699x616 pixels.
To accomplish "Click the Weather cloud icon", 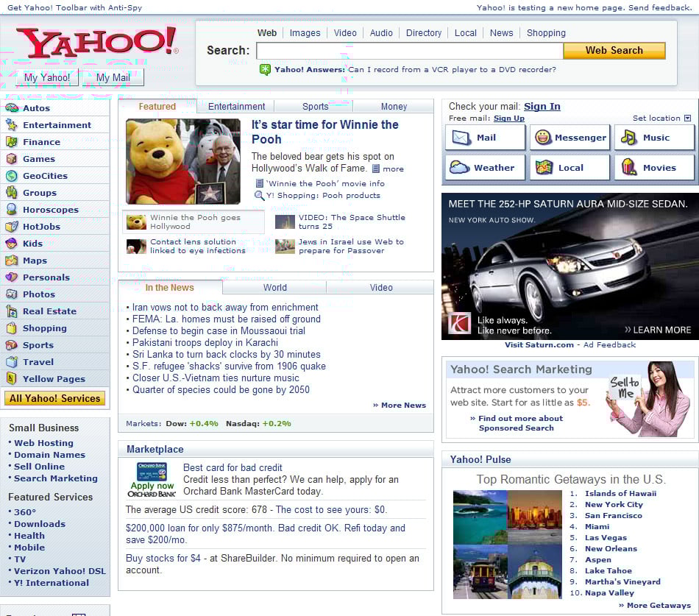I will (x=460, y=168).
